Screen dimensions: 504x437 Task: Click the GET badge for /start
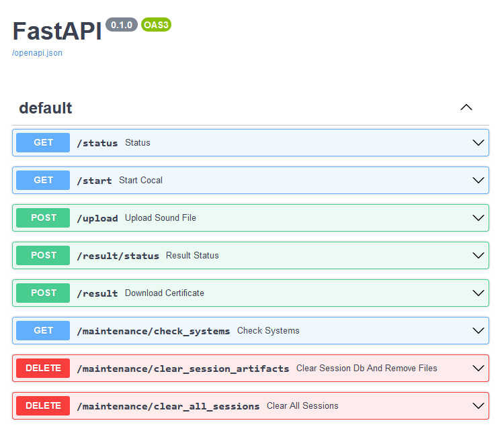(x=43, y=180)
